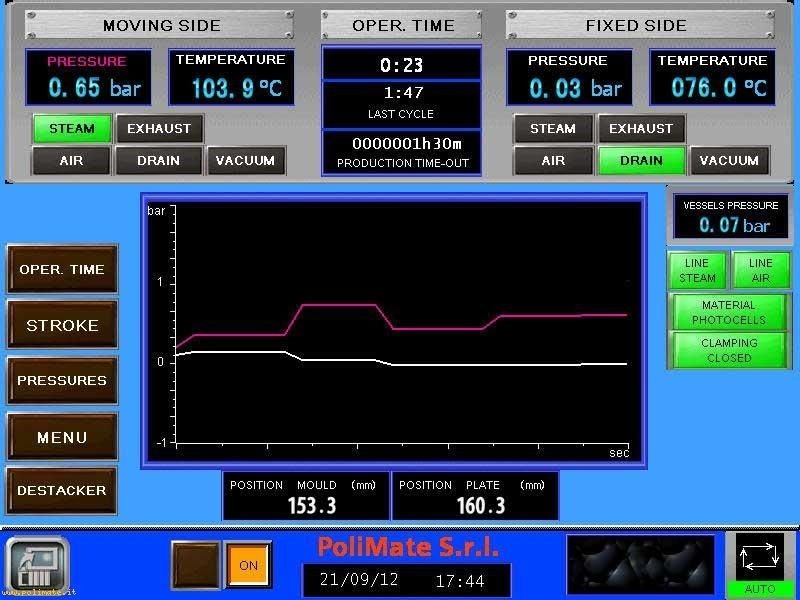The width and height of the screenshot is (800, 600).
Task: Toggle Moving Side EXHAUST valve
Action: 159,129
